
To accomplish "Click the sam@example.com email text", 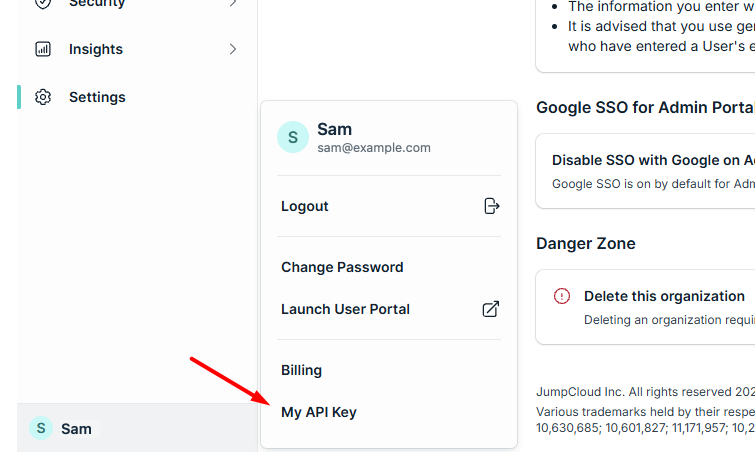I will (374, 148).
